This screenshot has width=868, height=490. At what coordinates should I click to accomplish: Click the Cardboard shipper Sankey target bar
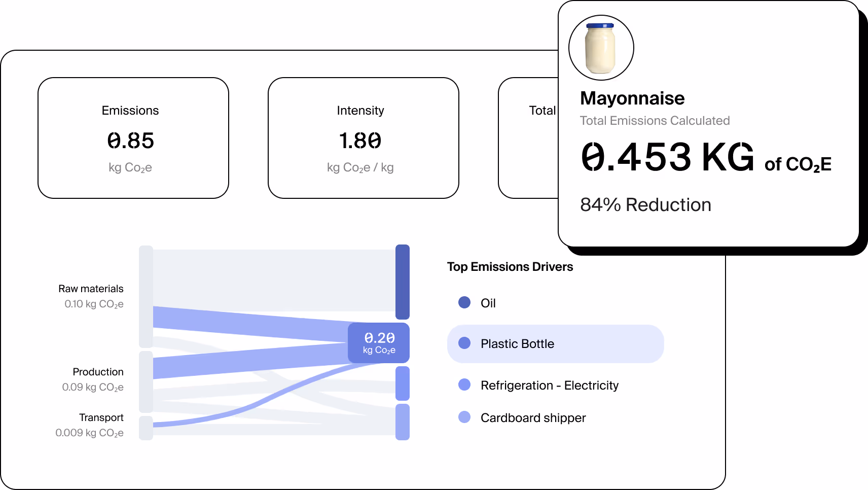[402, 422]
